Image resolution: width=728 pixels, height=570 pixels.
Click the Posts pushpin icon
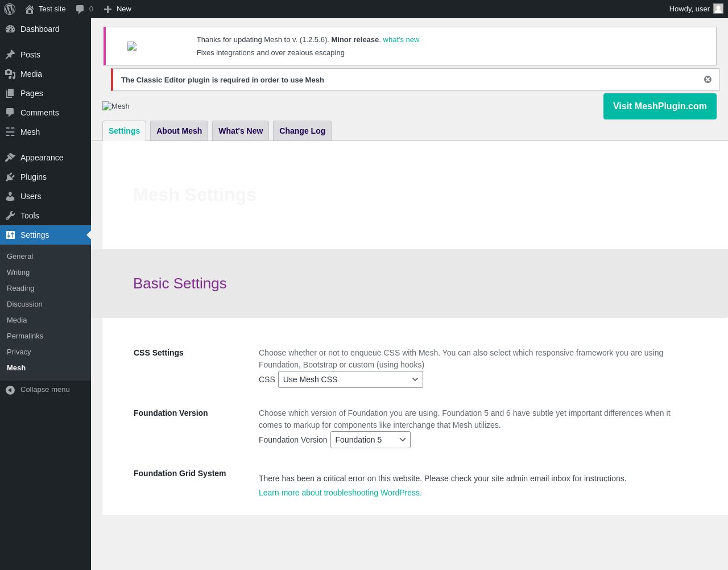[x=10, y=55]
